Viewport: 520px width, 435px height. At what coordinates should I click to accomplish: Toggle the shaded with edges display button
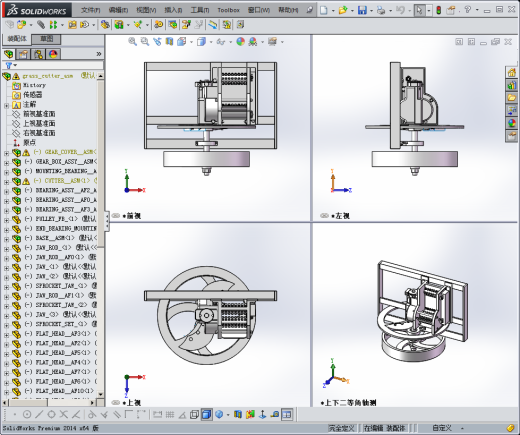(x=207, y=415)
